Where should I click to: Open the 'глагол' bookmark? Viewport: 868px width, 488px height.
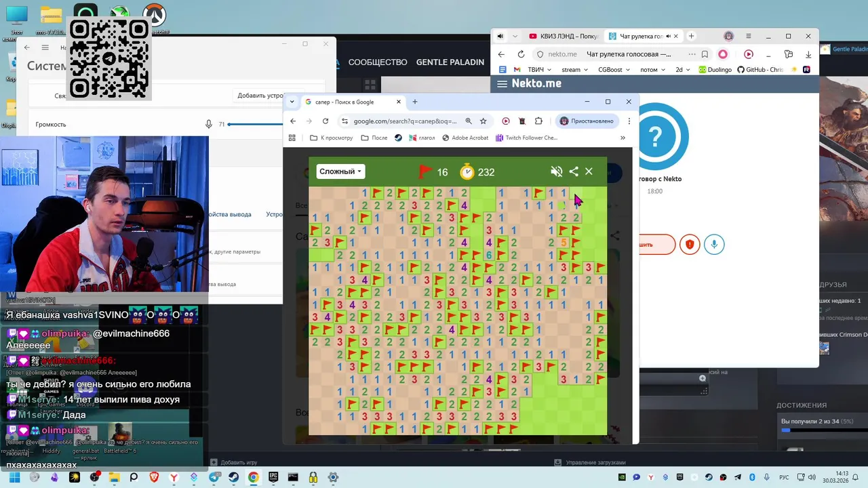(x=422, y=138)
